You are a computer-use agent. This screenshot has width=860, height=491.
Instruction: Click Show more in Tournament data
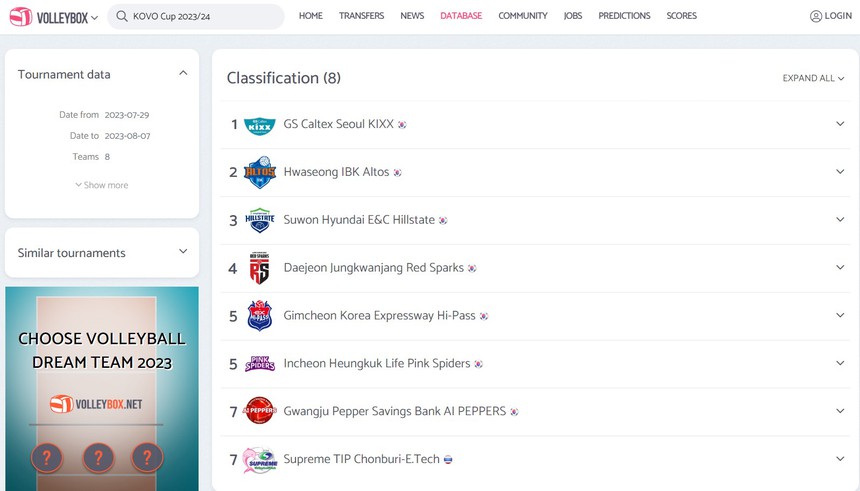(x=101, y=185)
